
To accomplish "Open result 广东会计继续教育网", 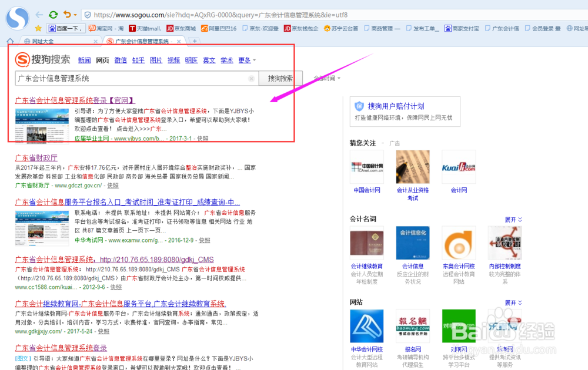I will pos(121,304).
